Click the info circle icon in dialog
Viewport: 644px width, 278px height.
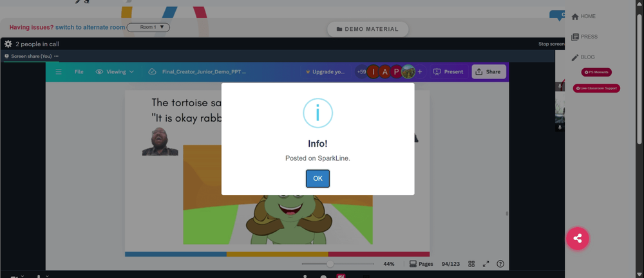[x=317, y=113]
